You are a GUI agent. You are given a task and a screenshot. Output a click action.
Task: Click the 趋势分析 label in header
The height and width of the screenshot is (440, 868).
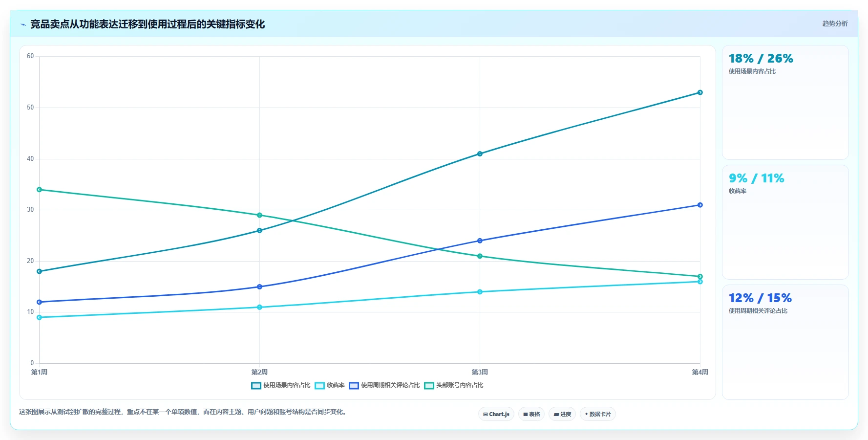(x=835, y=23)
